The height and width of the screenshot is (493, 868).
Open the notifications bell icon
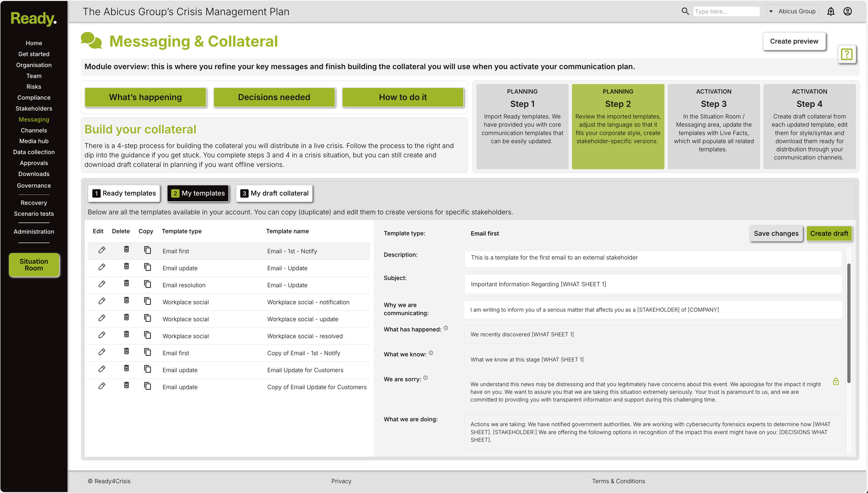pos(831,11)
